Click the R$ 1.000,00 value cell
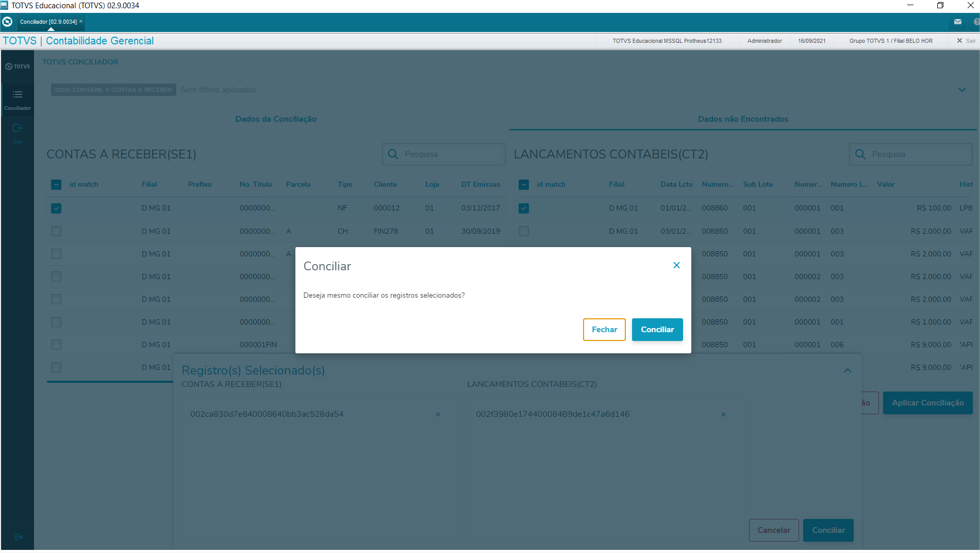 click(931, 322)
